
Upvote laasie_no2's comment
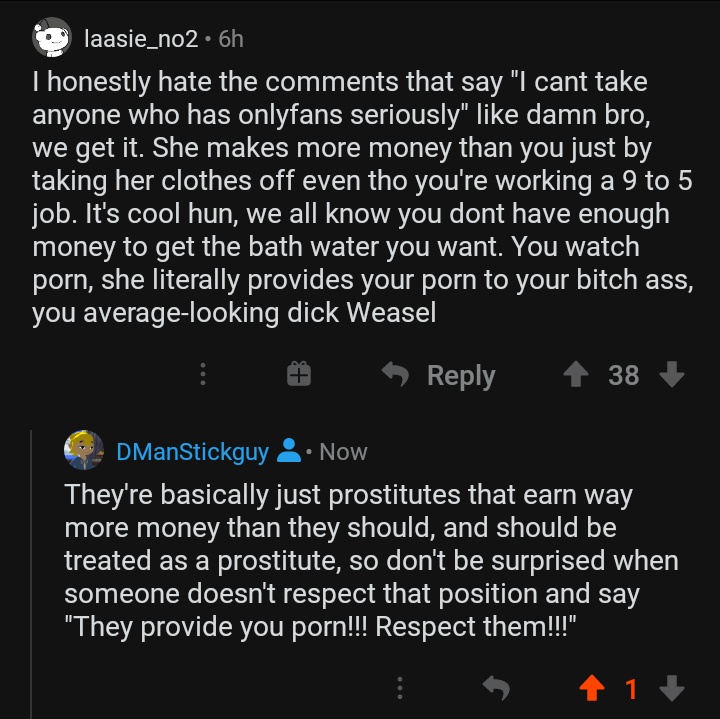point(575,375)
